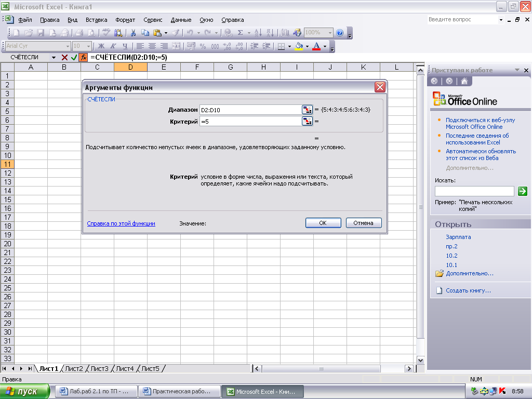This screenshot has width=532, height=399.
Task: Open the Arial Cyr font name dropdown
Action: click(68, 46)
